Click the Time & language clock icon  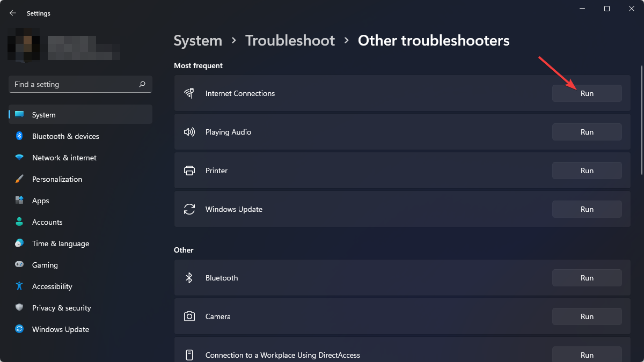point(19,243)
